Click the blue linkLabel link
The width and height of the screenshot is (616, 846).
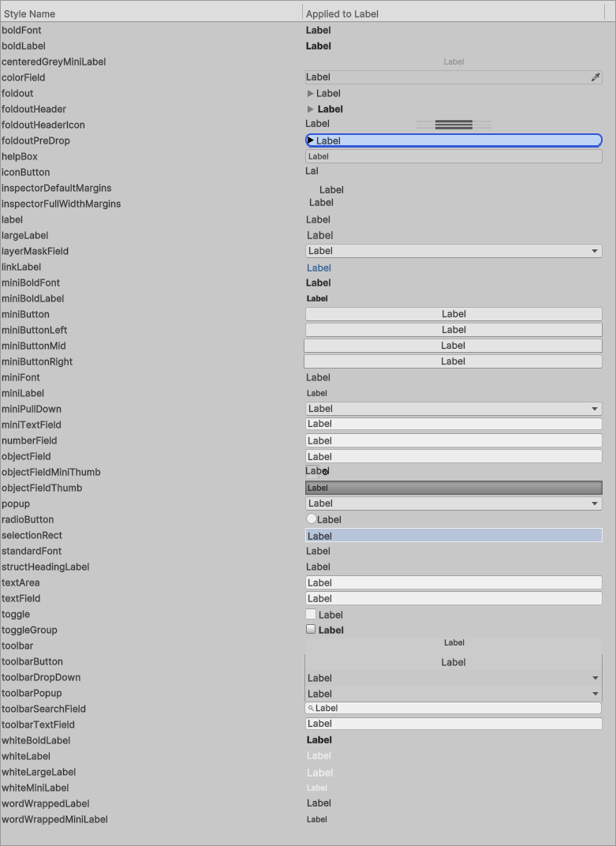click(319, 268)
